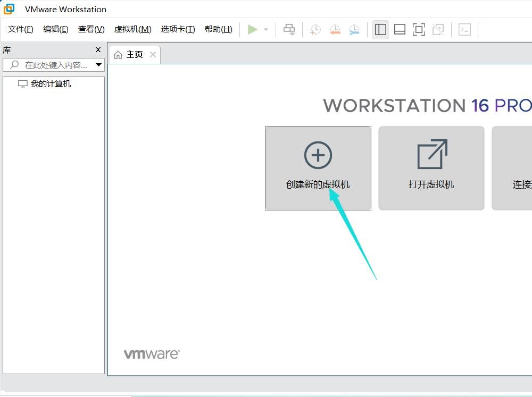532x397 pixels.
Task: Toggle the thumbnail bar view
Action: click(400, 30)
